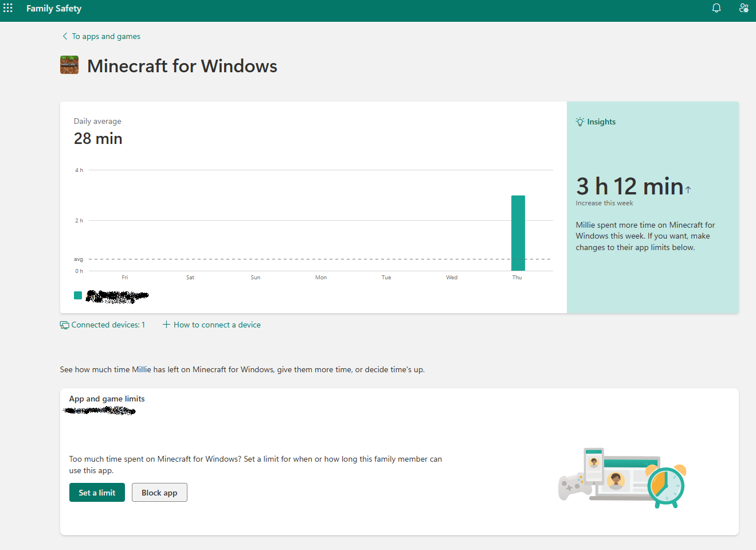756x550 pixels.
Task: Collapse with the back chevron near To apps and games
Action: (64, 36)
